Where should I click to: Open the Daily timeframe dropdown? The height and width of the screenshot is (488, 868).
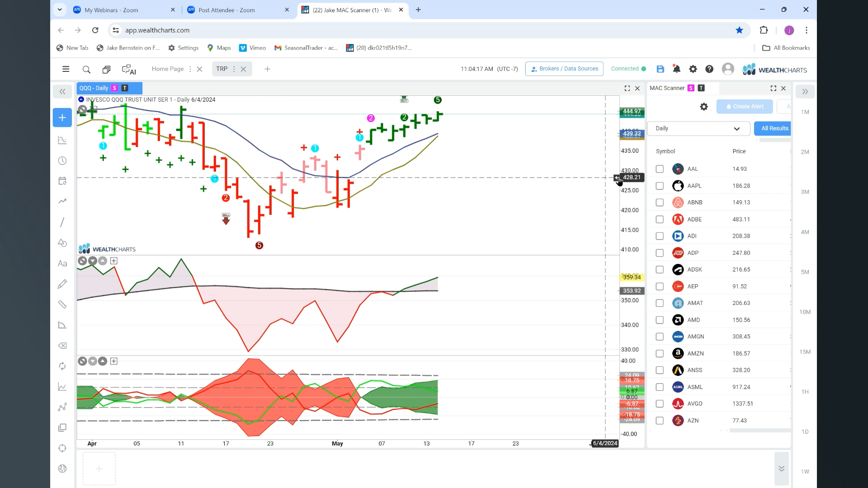click(698, 128)
